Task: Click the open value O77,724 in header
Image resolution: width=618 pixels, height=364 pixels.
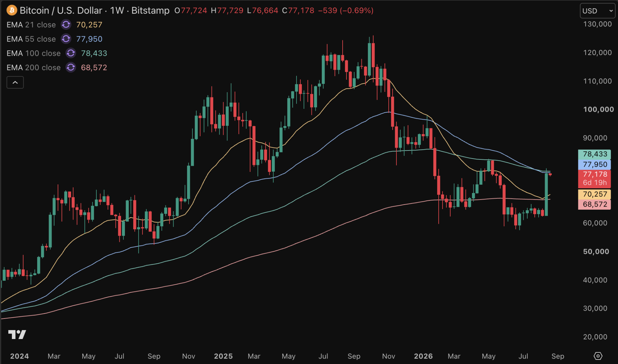Action: tap(191, 11)
